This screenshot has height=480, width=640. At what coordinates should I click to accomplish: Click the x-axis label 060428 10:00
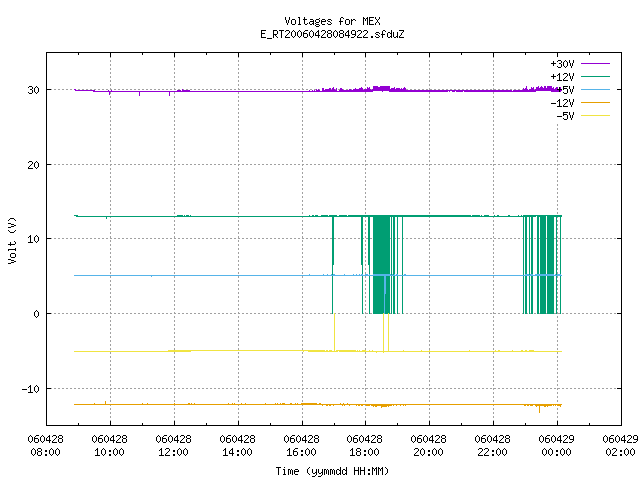(109, 446)
